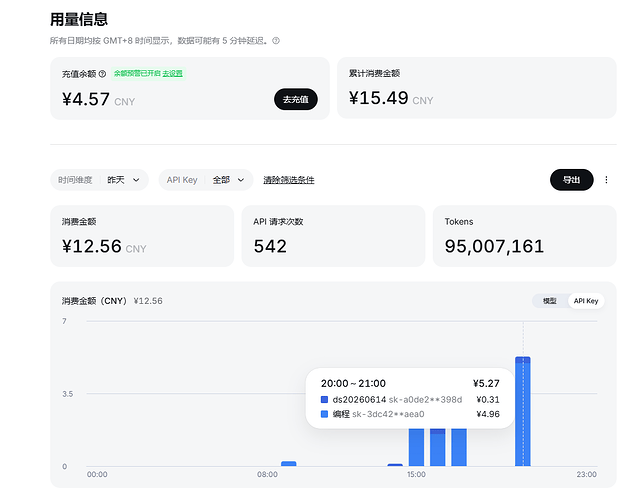630x500 pixels.
Task: Click the question icon next to 充值余额
Action: (x=102, y=74)
